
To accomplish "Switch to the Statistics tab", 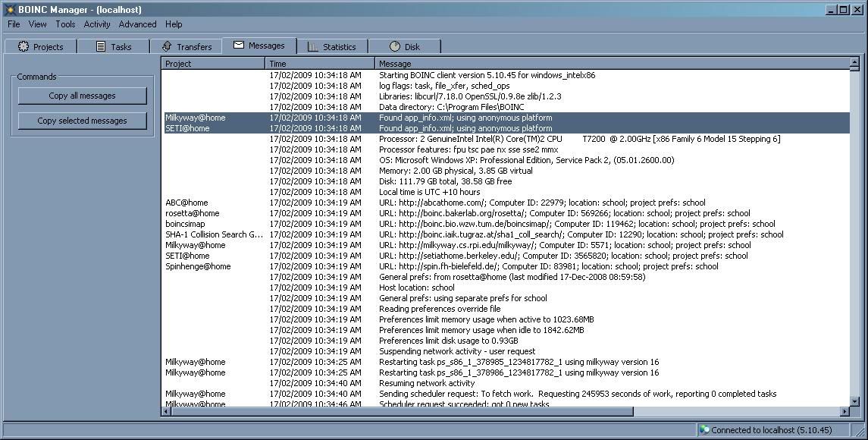I will [x=331, y=46].
